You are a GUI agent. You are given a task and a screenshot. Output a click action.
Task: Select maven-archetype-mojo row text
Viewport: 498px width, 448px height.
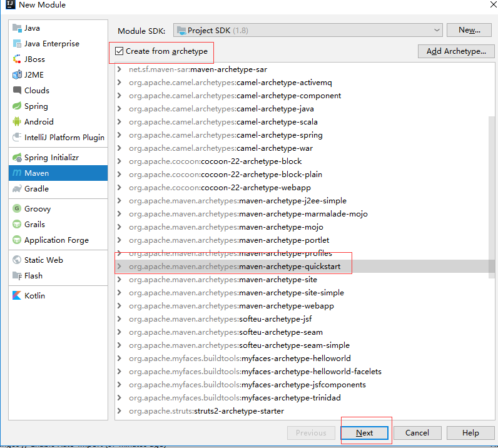pyautogui.click(x=226, y=227)
